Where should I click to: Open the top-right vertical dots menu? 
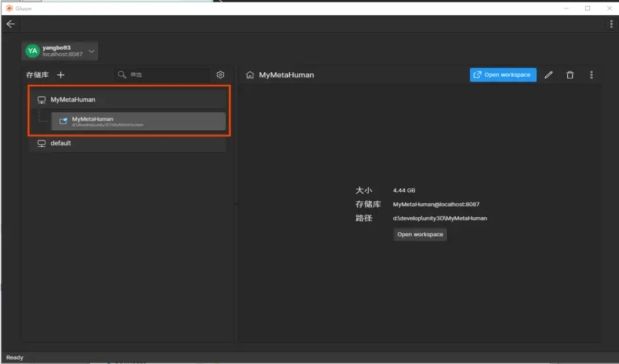[612, 24]
